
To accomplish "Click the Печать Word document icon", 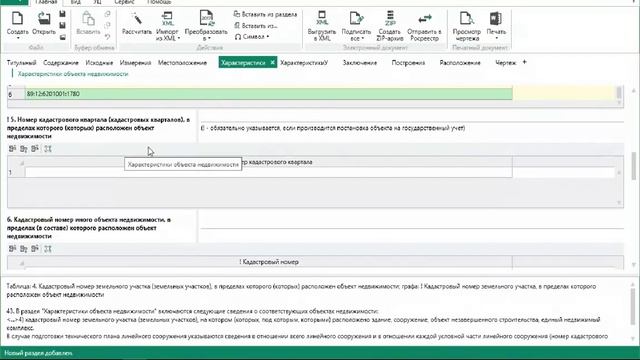I will point(496,18).
